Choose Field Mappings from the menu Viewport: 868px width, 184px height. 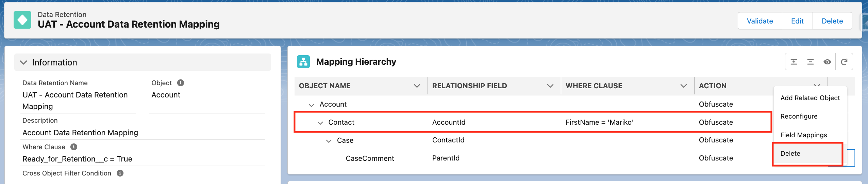coord(803,135)
